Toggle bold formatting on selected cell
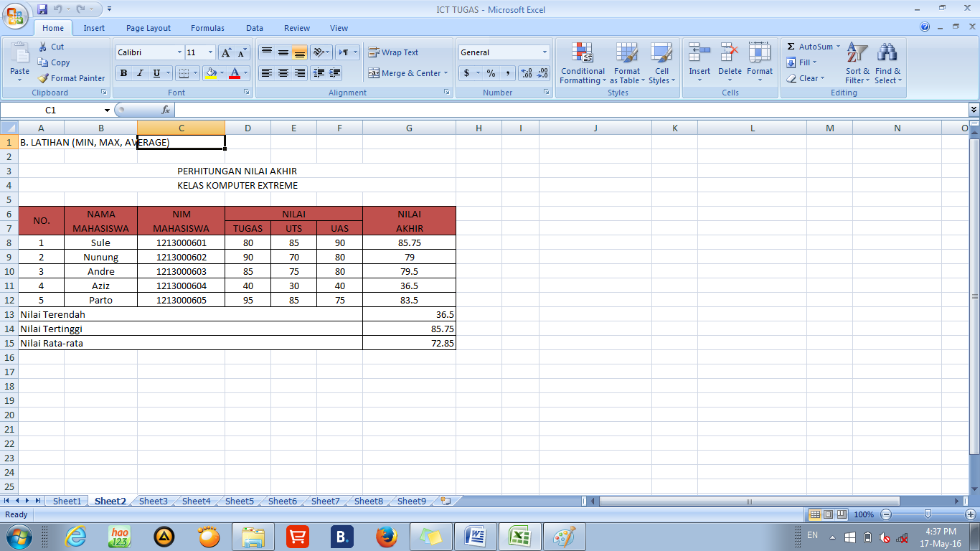980x551 pixels. pyautogui.click(x=122, y=72)
